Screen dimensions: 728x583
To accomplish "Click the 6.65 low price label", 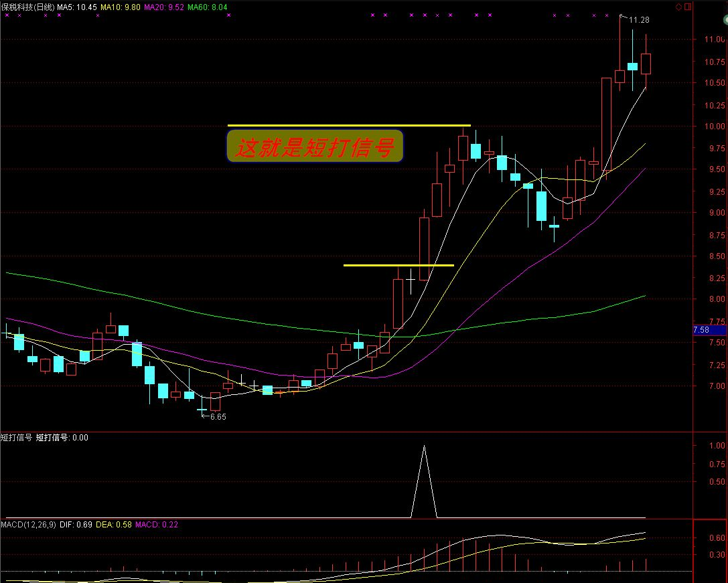I will click(x=218, y=417).
